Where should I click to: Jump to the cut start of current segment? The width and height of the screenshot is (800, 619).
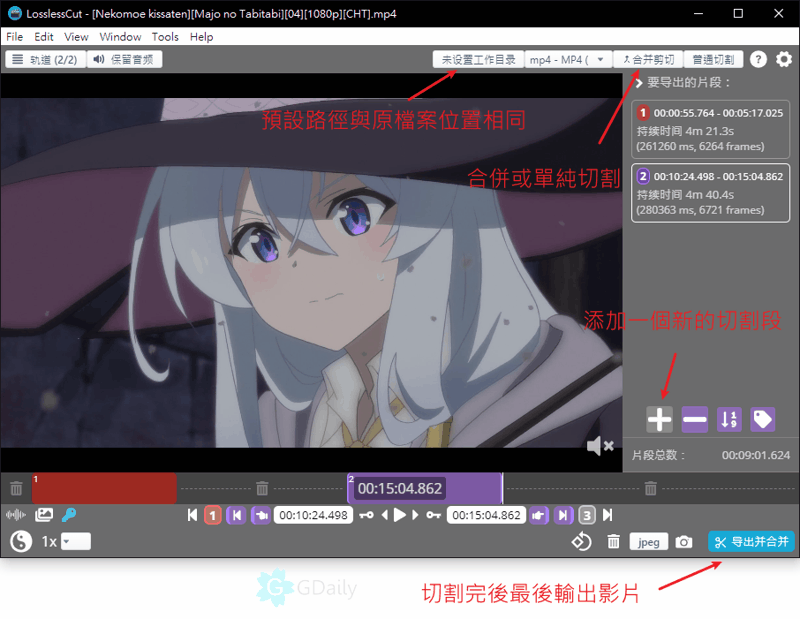pos(236,515)
